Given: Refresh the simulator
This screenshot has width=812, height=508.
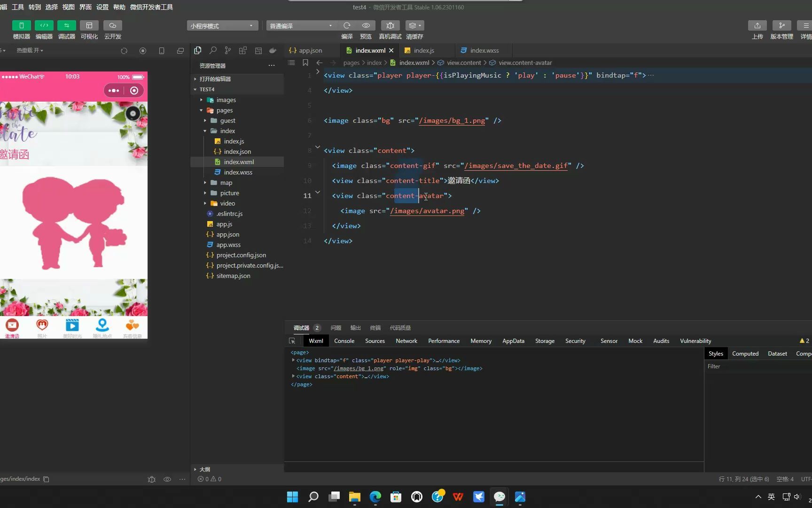Looking at the screenshot, I should click(x=124, y=51).
